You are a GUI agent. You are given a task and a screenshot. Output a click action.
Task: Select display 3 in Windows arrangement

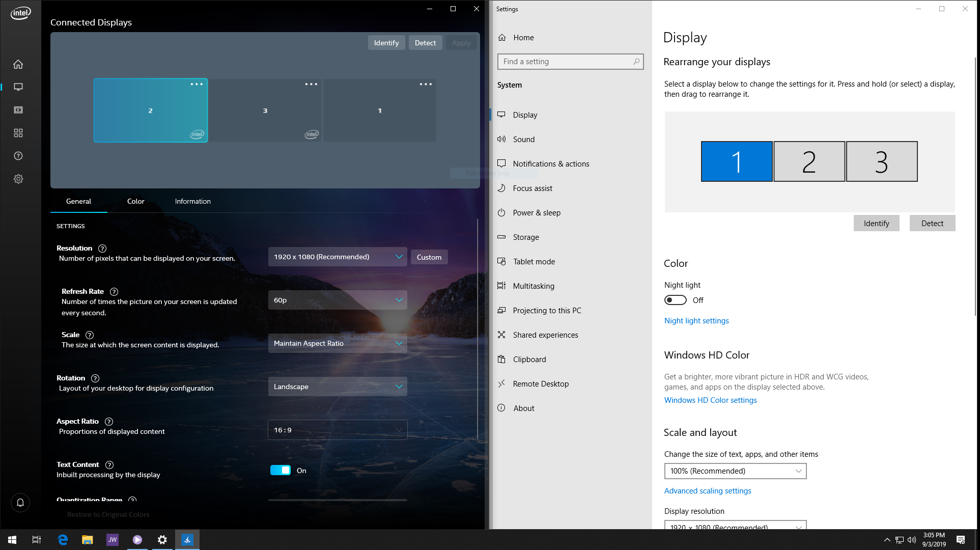coord(881,161)
